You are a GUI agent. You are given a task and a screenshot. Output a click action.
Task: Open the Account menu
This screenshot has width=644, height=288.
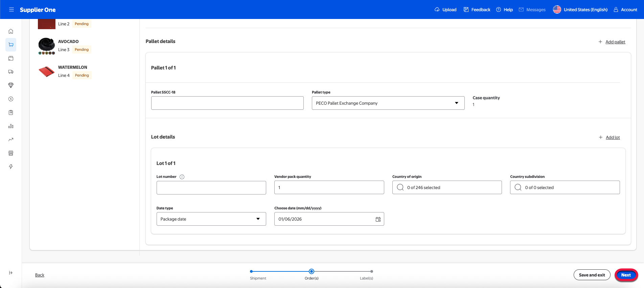click(x=625, y=9)
